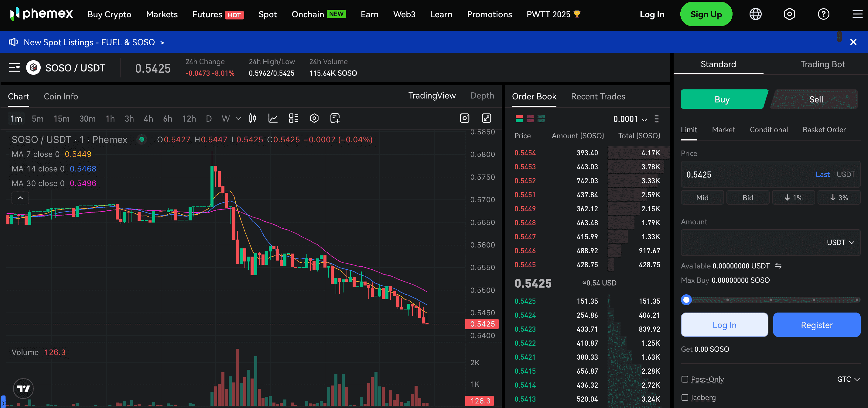Select the Market order type
868x408 pixels.
tap(723, 130)
